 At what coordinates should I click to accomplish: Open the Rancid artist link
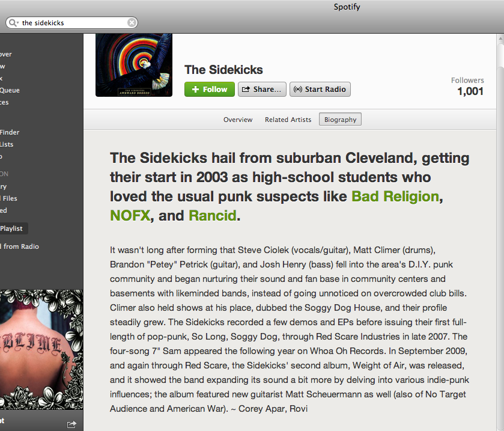(212, 215)
